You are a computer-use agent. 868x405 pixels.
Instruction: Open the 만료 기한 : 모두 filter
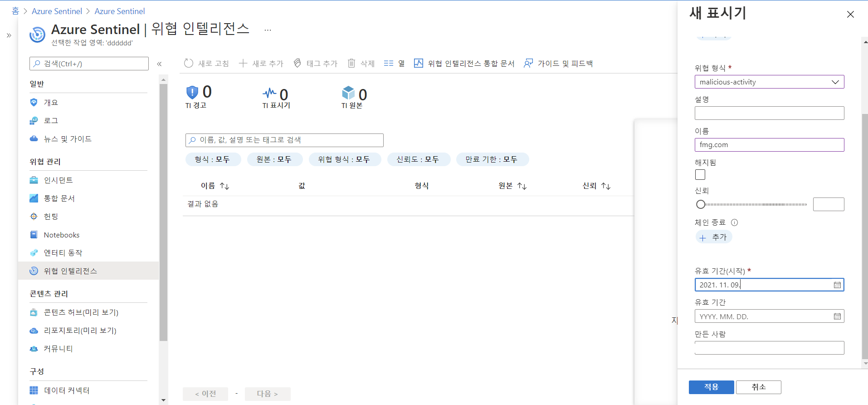pos(492,159)
